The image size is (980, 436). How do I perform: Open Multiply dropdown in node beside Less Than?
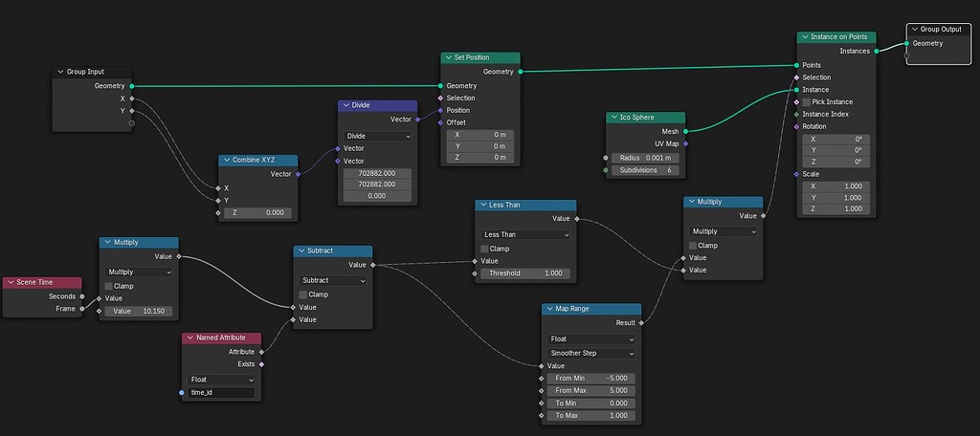pyautogui.click(x=724, y=231)
